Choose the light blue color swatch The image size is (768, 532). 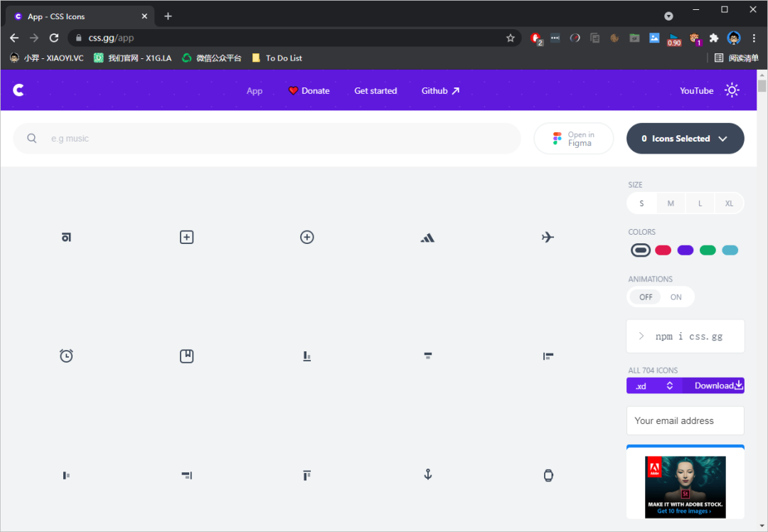pos(730,250)
